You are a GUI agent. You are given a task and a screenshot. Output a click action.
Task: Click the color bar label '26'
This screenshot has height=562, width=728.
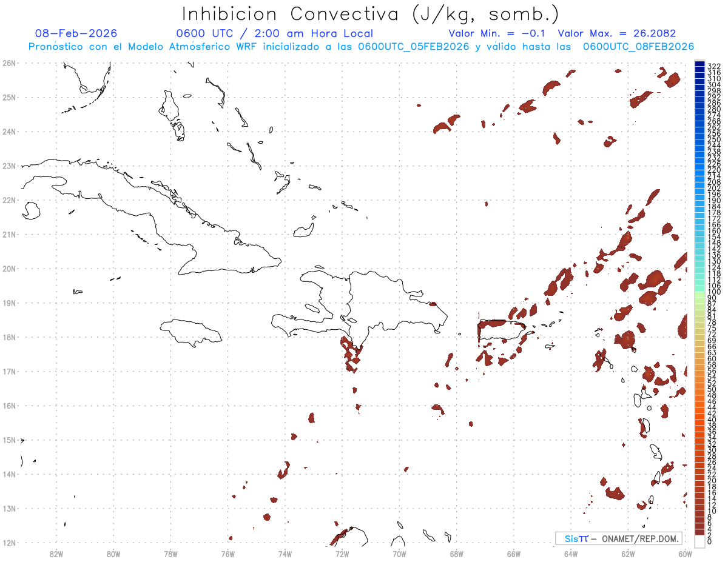pyautogui.click(x=712, y=463)
